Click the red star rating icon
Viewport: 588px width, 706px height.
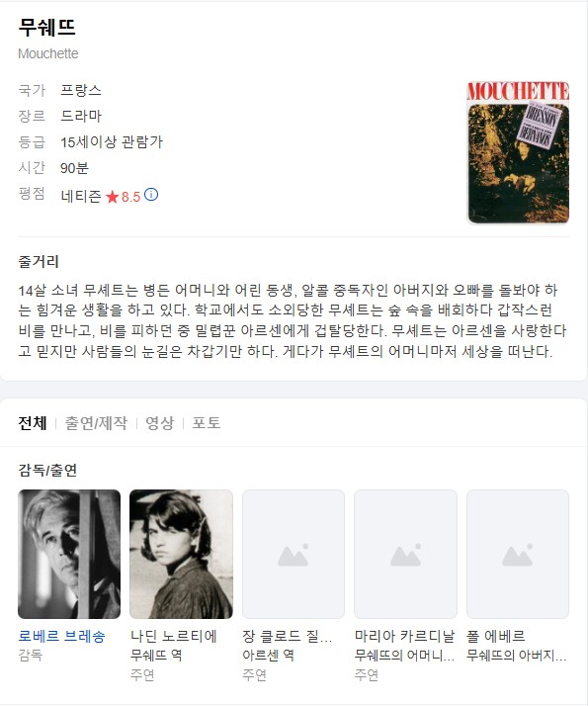click(x=112, y=197)
